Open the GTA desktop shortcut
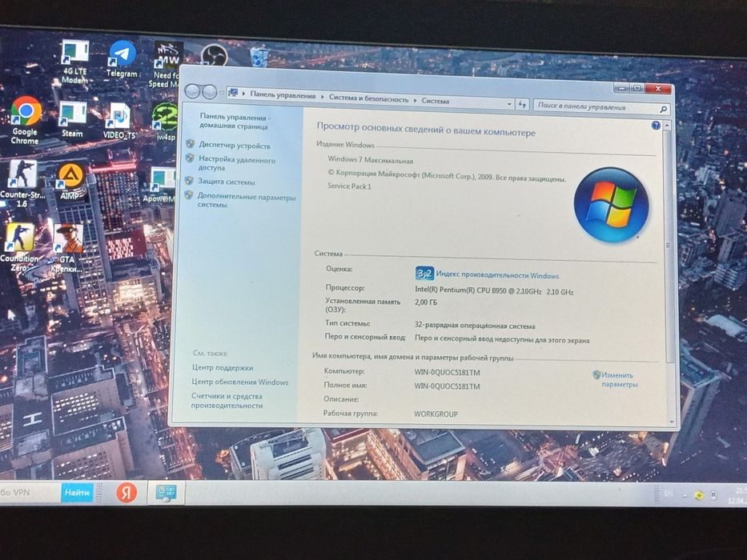The height and width of the screenshot is (560, 747). click(x=67, y=249)
